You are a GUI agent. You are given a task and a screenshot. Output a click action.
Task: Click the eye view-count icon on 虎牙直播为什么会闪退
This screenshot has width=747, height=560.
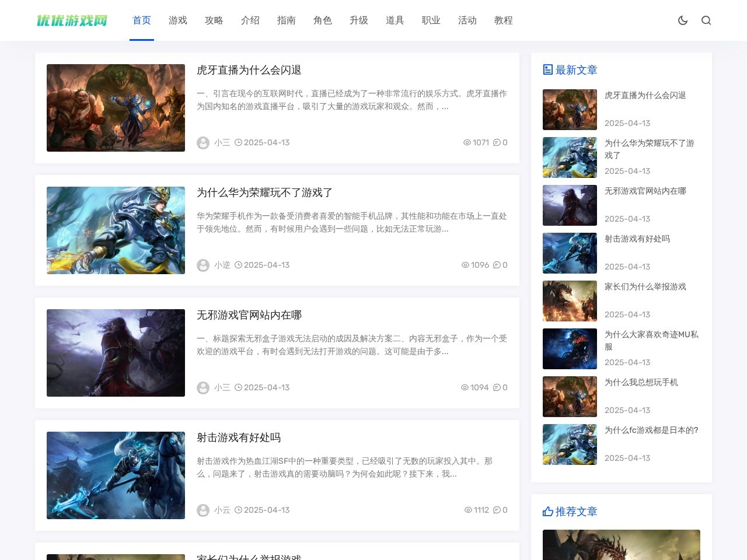(466, 142)
